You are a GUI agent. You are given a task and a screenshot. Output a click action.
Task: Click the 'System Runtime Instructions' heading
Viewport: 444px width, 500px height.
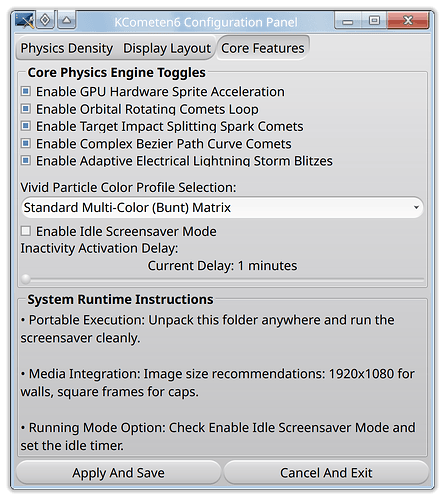120,299
